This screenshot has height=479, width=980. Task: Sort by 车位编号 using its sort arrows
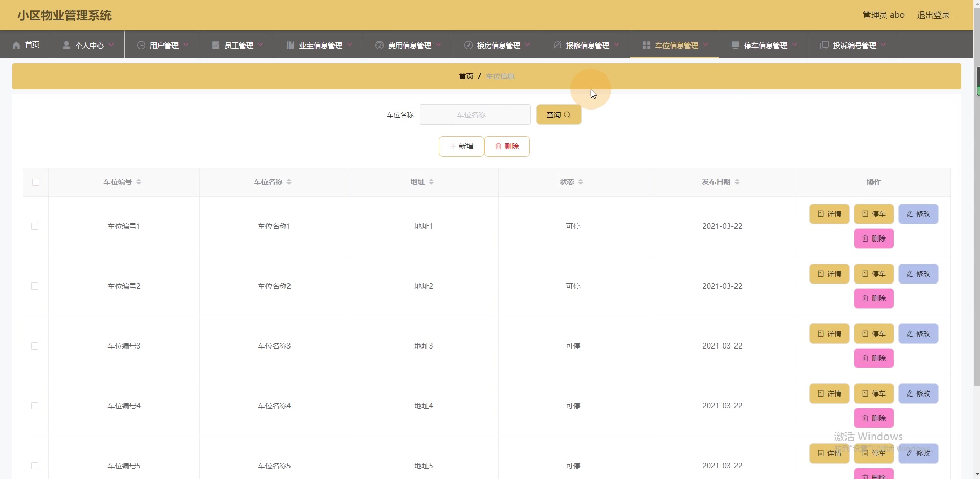pyautogui.click(x=139, y=182)
